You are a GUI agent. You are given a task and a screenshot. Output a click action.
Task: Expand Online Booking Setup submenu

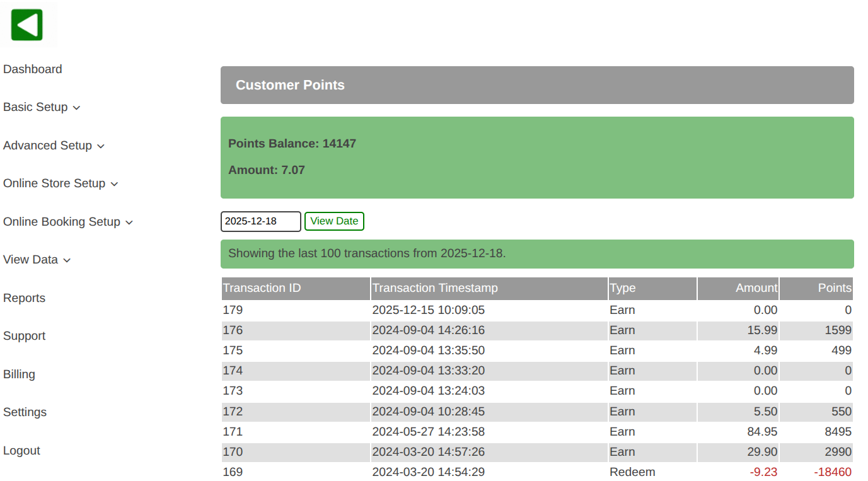[68, 222]
